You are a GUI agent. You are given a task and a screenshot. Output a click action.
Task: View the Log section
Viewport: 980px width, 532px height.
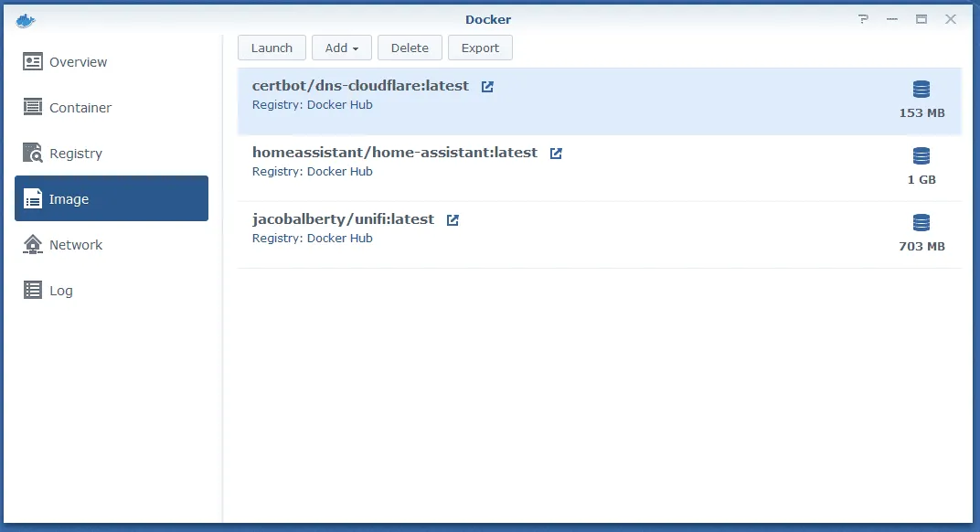pos(112,290)
